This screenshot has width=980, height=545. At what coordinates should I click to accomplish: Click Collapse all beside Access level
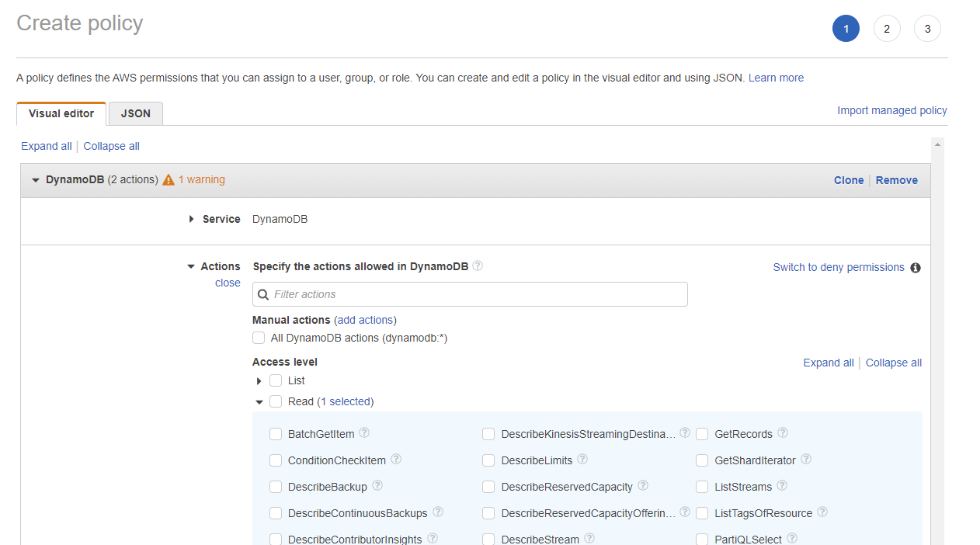coord(894,363)
